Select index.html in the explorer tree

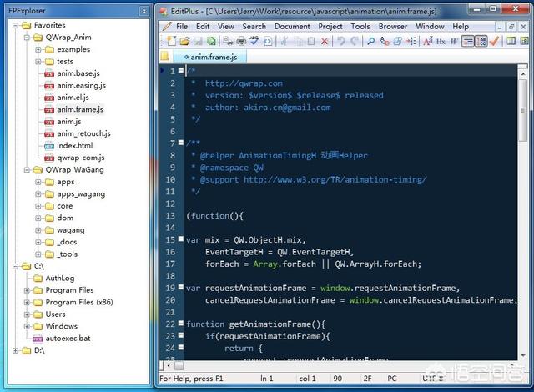[x=74, y=146]
